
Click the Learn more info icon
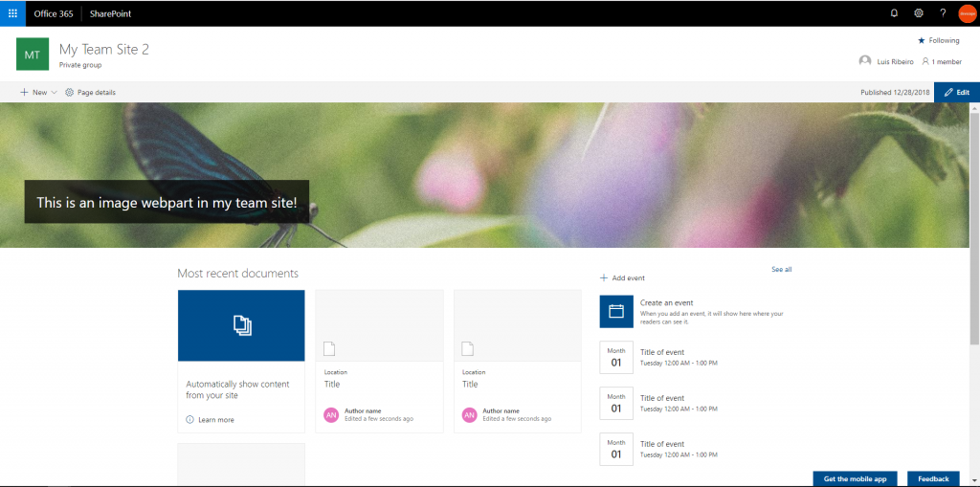(x=190, y=419)
